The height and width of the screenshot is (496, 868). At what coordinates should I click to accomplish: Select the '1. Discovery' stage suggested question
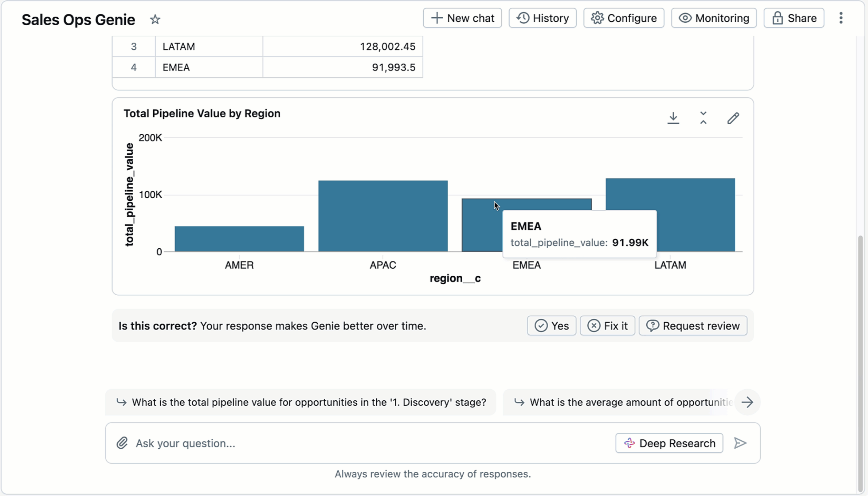tap(301, 402)
